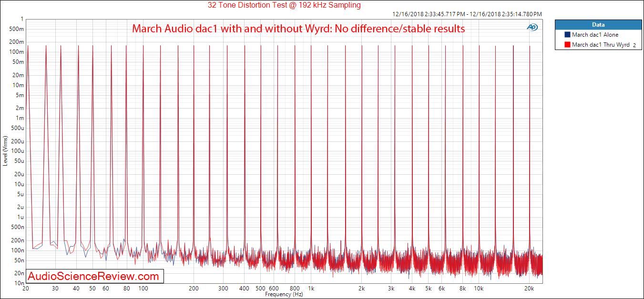Click the 5k frequency axis label
The image size is (644, 299).
tap(429, 289)
